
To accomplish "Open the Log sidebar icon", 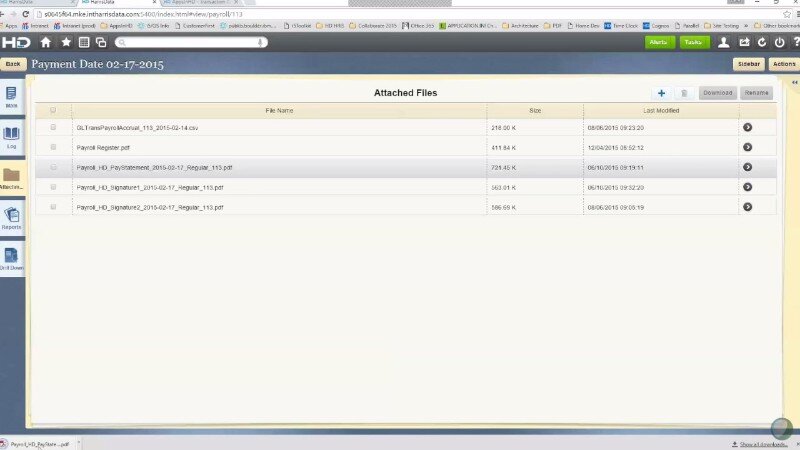I will tap(12, 137).
